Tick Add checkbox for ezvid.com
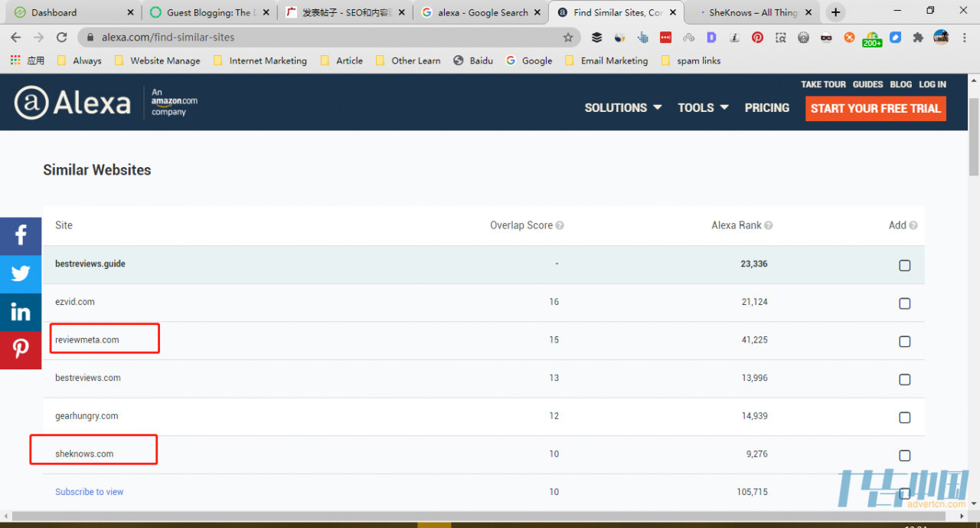 (x=905, y=303)
